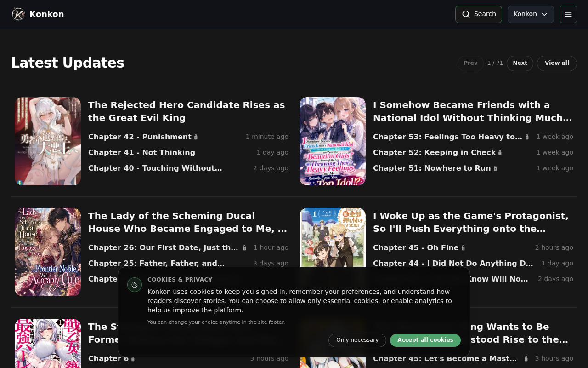Click the 1 / 71 page indicator
The width and height of the screenshot is (588, 368).
pyautogui.click(x=495, y=63)
